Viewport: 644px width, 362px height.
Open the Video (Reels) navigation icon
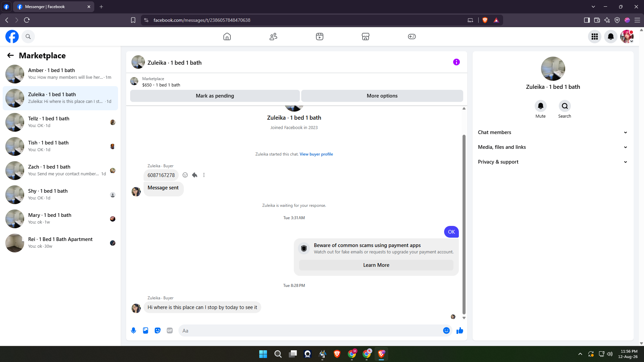(x=320, y=37)
